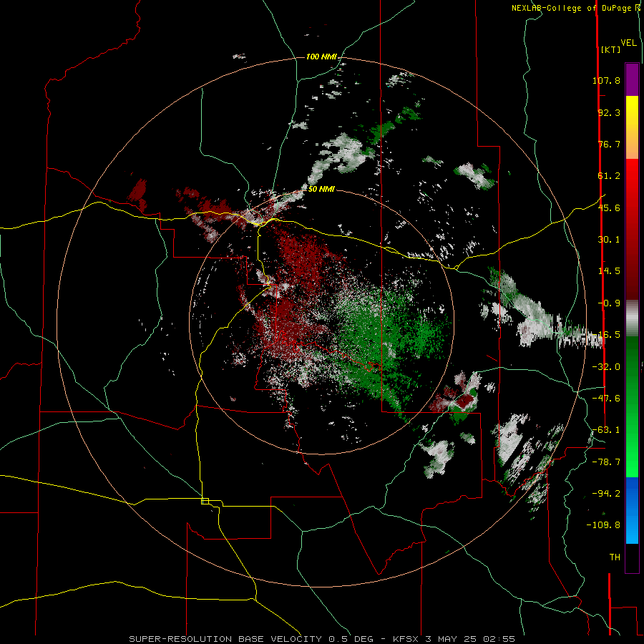Image resolution: width=644 pixels, height=644 pixels.
Task: Click the VEL legend heading
Action: pyautogui.click(x=628, y=43)
